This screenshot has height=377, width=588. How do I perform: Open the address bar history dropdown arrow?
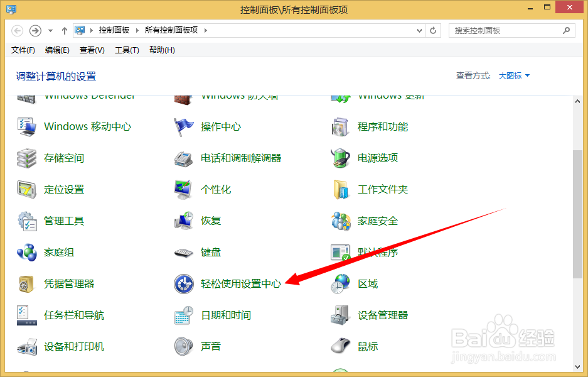tap(417, 30)
